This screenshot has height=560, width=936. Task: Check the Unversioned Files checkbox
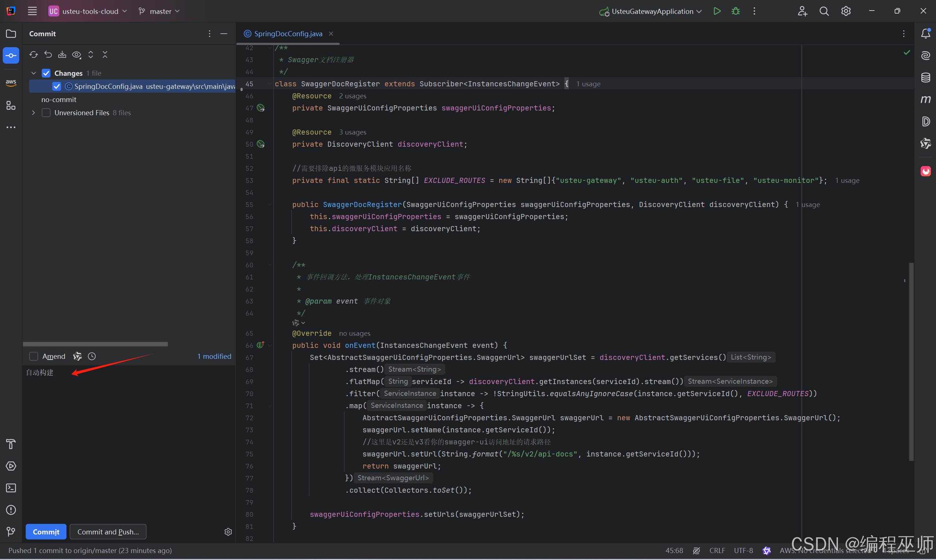tap(46, 113)
